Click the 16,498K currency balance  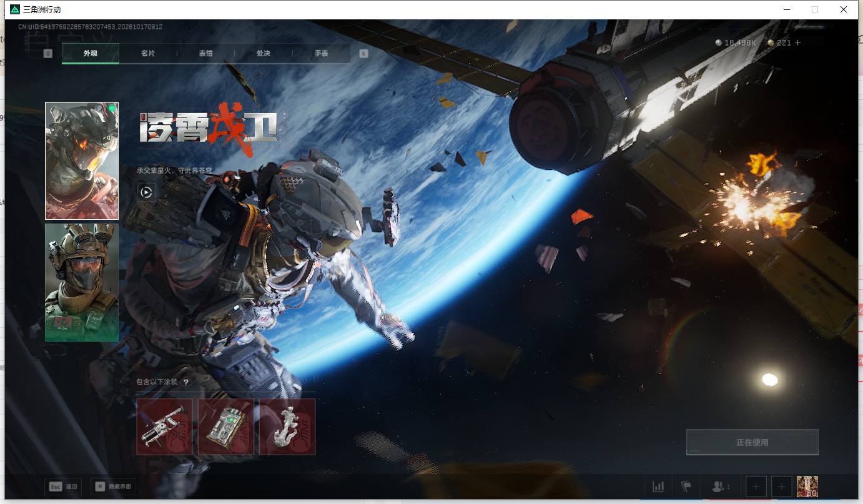736,42
